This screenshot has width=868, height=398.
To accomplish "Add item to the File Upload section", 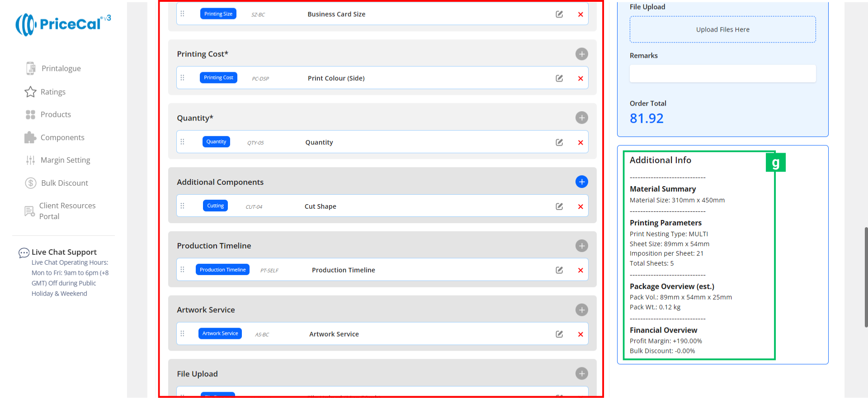I will pos(581,374).
